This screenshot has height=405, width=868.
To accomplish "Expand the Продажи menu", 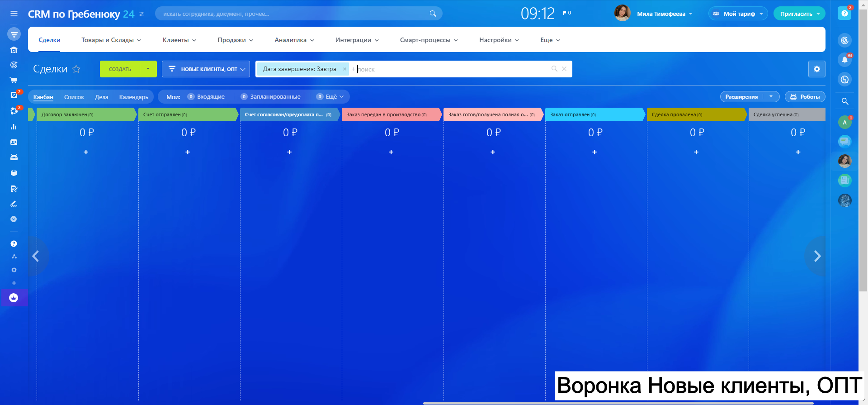I will (236, 40).
